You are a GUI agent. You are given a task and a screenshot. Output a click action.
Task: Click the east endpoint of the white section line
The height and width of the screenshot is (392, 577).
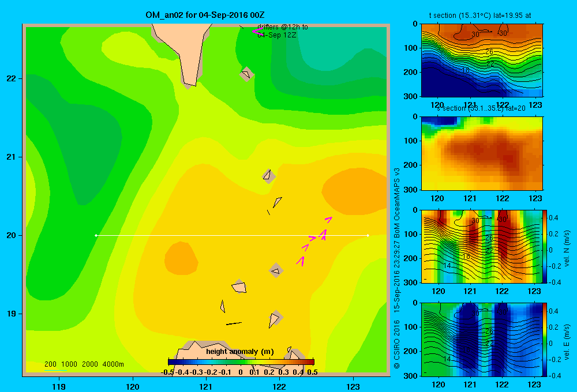pyautogui.click(x=368, y=235)
